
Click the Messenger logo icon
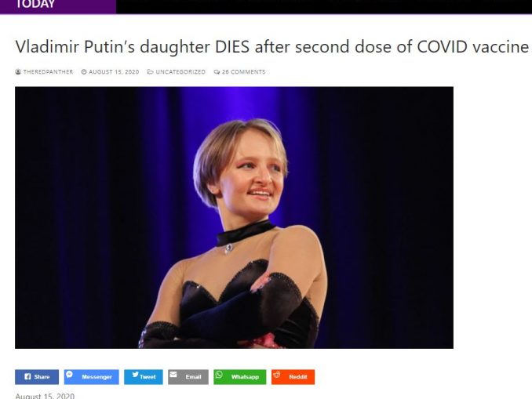[x=69, y=374]
